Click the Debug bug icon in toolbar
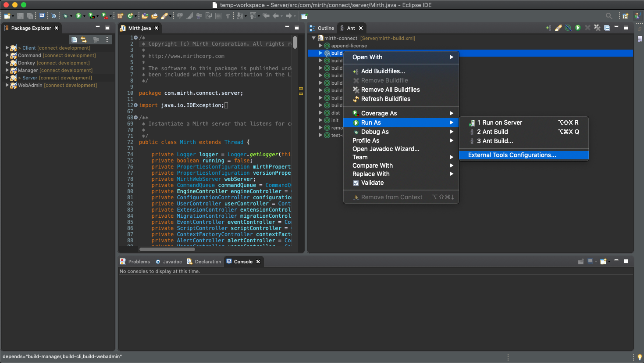 65,16
